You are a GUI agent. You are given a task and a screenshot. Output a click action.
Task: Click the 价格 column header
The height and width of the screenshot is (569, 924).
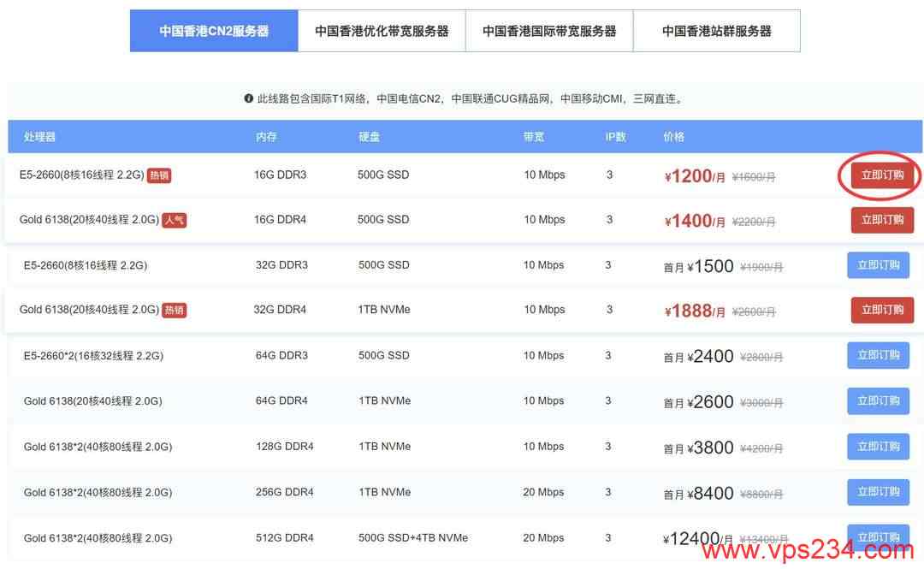[673, 137]
